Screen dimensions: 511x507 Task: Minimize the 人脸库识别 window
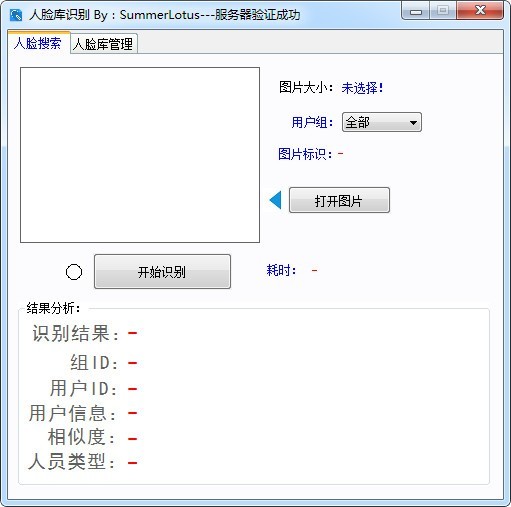coord(416,11)
